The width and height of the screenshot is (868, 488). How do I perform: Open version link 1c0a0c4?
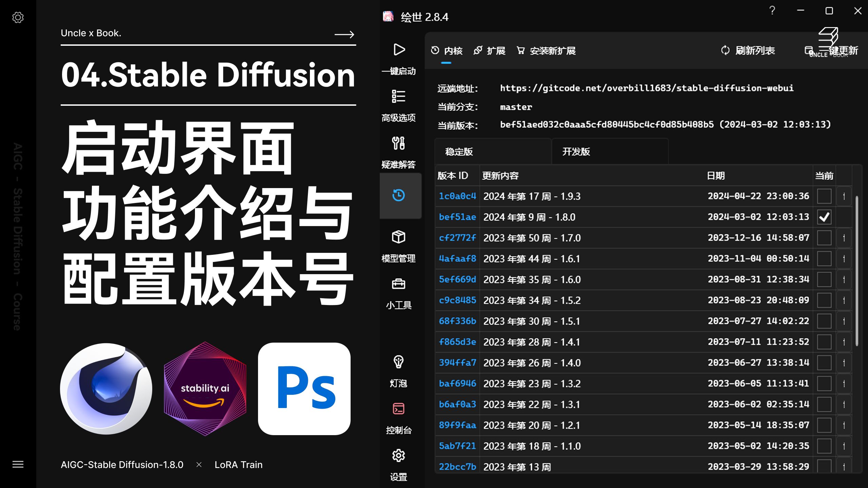pos(457,196)
